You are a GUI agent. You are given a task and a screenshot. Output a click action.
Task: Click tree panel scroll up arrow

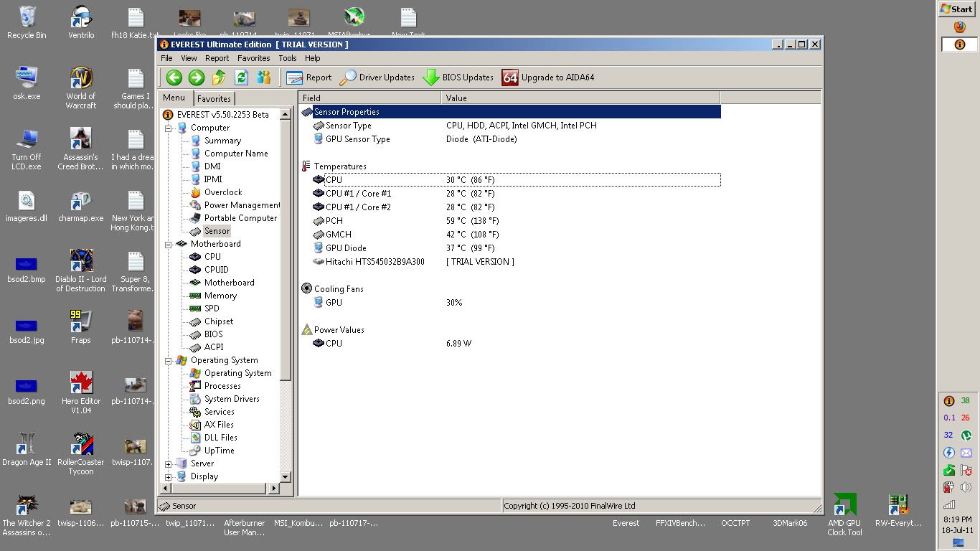click(285, 114)
